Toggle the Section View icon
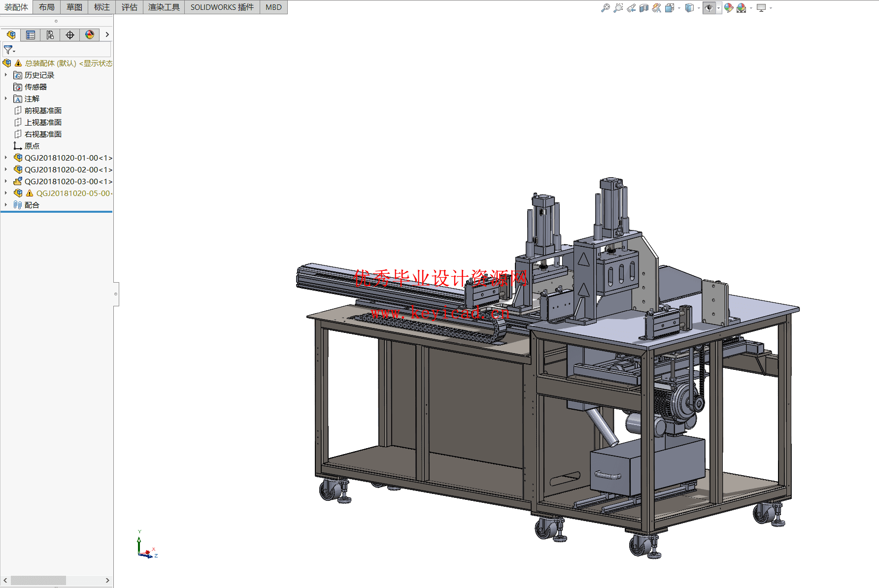 pyautogui.click(x=644, y=8)
